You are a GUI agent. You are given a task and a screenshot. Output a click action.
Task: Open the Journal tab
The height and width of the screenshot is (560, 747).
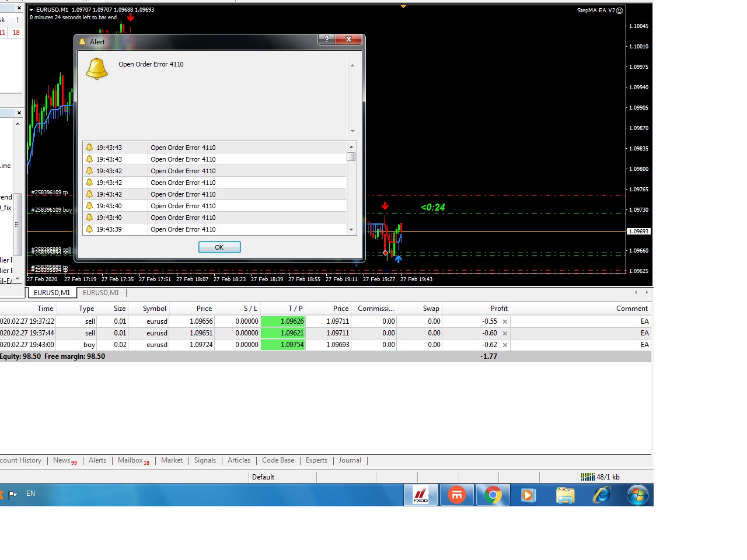click(x=350, y=460)
